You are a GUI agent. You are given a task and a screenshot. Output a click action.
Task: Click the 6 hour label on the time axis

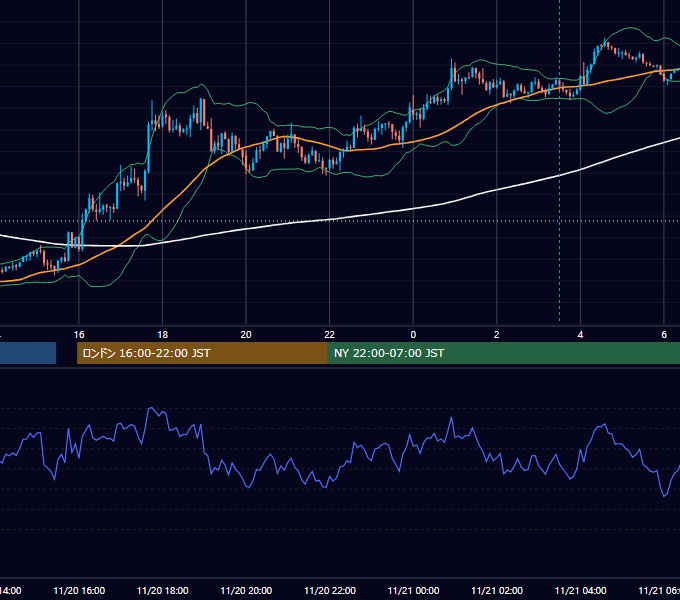pos(664,335)
